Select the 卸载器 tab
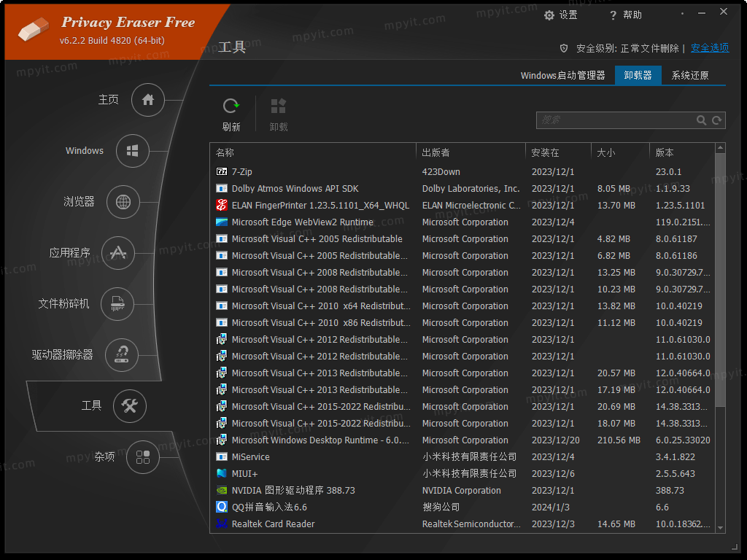747x560 pixels. [638, 75]
